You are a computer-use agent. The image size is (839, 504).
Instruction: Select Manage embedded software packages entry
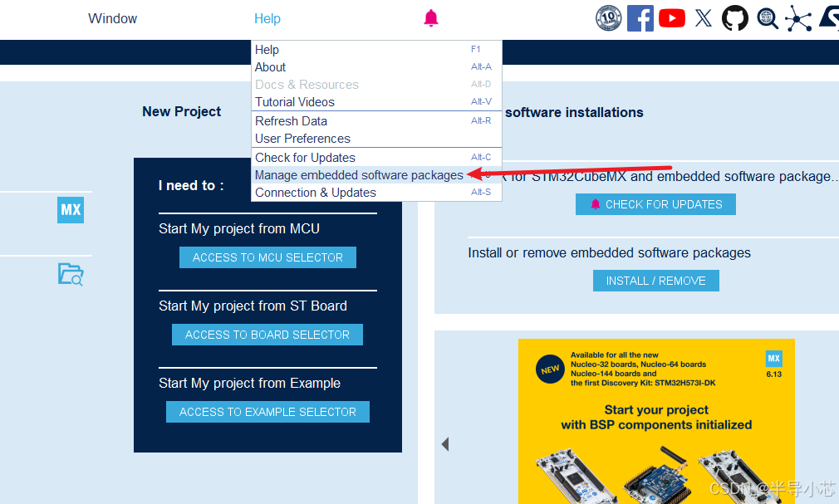point(376,175)
